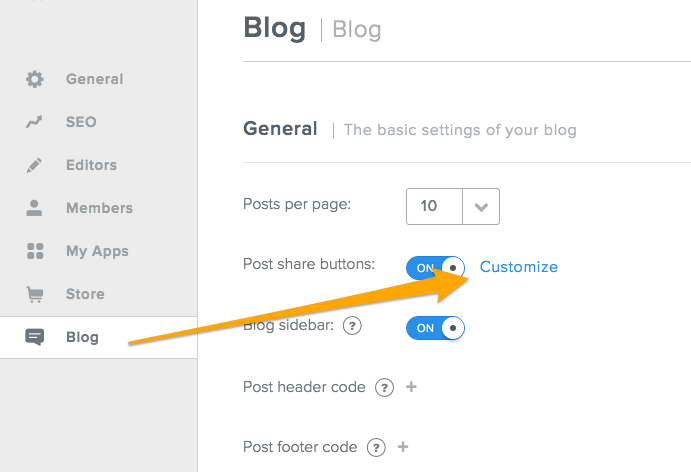
Task: Click the General gear icon
Action: pos(34,79)
